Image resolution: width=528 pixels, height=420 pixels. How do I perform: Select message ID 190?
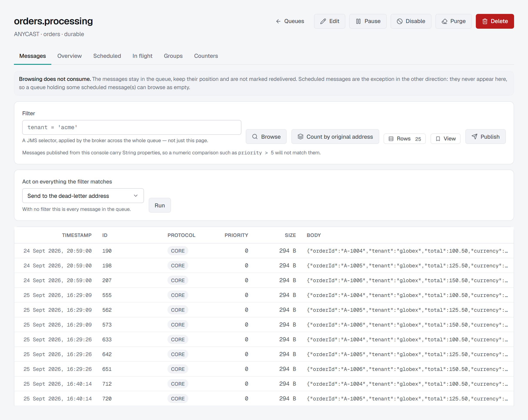[x=107, y=251]
